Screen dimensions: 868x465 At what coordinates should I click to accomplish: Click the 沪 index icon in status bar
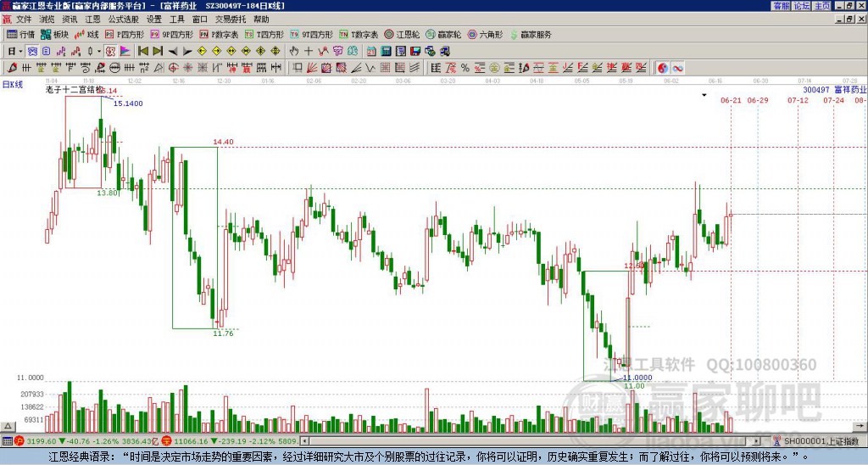20,441
